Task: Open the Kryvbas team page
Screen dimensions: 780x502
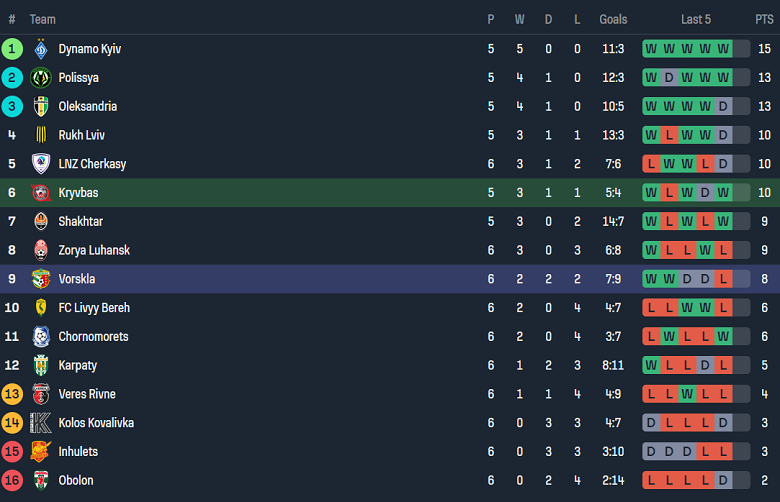Action: [x=78, y=193]
